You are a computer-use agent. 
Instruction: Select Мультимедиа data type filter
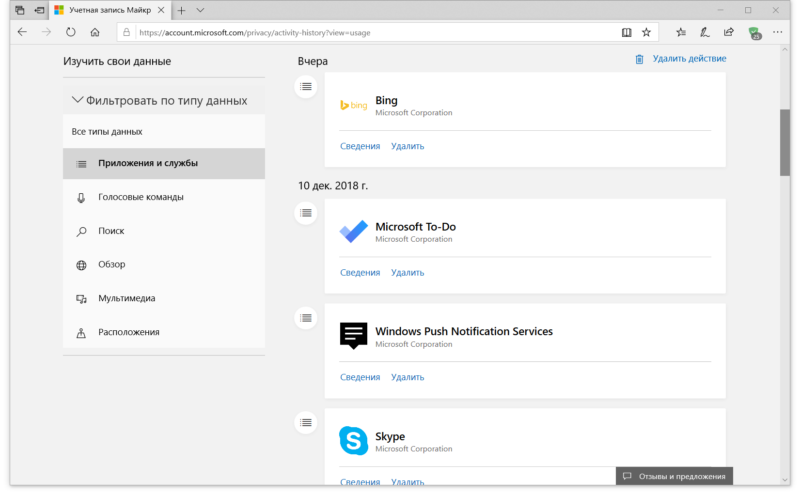click(164, 298)
